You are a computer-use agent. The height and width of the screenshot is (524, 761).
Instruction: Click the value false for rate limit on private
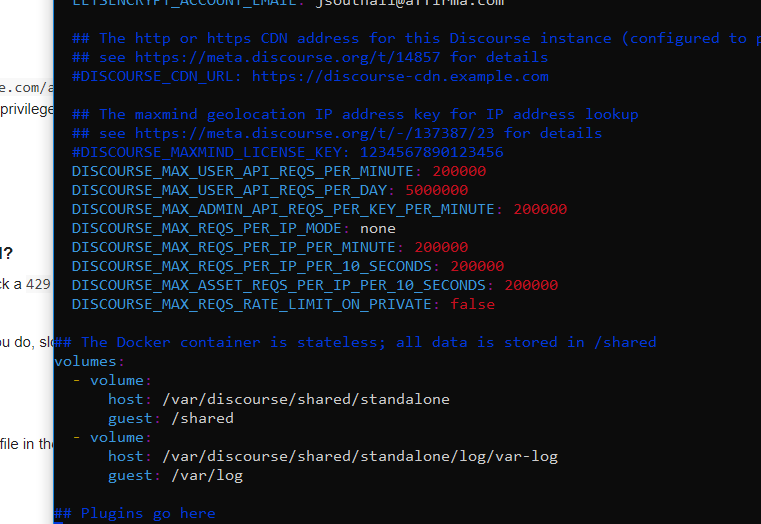(473, 304)
